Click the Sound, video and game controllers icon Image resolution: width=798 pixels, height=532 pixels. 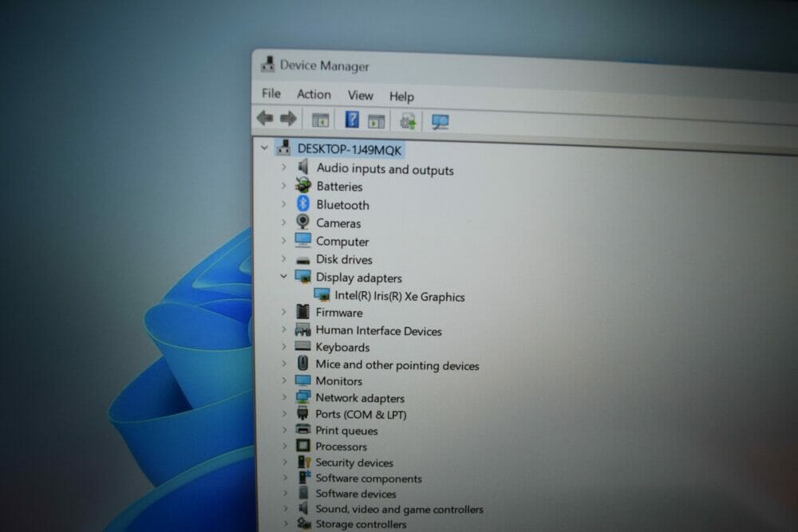304,507
